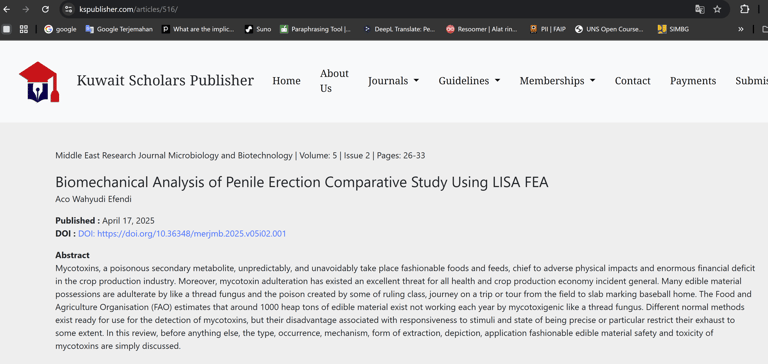
Task: Go back using the browser back arrow
Action: [6, 9]
